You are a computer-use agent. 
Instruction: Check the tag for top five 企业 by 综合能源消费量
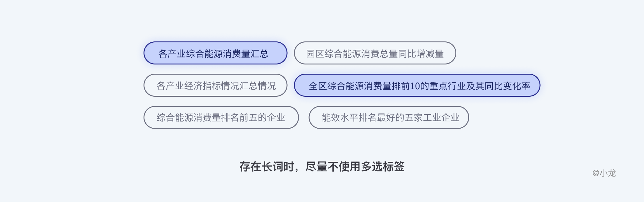(221, 118)
